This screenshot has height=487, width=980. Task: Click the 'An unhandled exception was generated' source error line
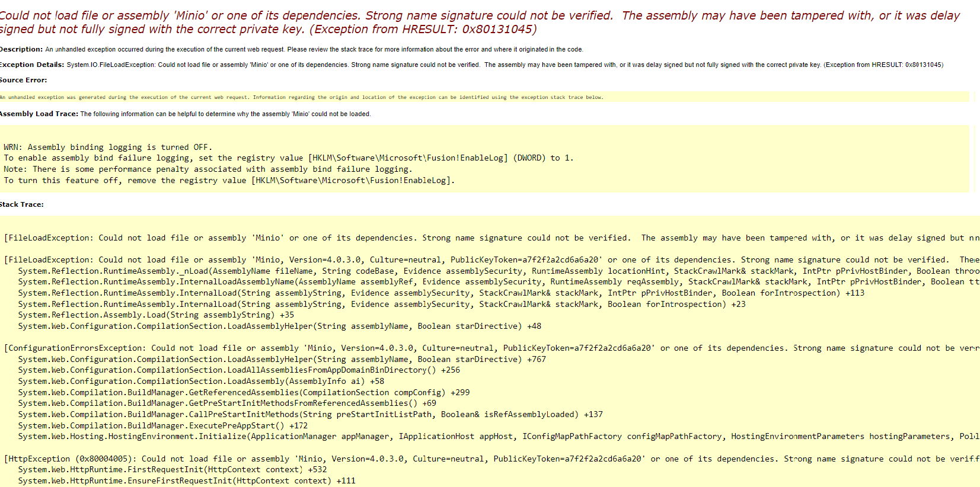[x=302, y=97]
